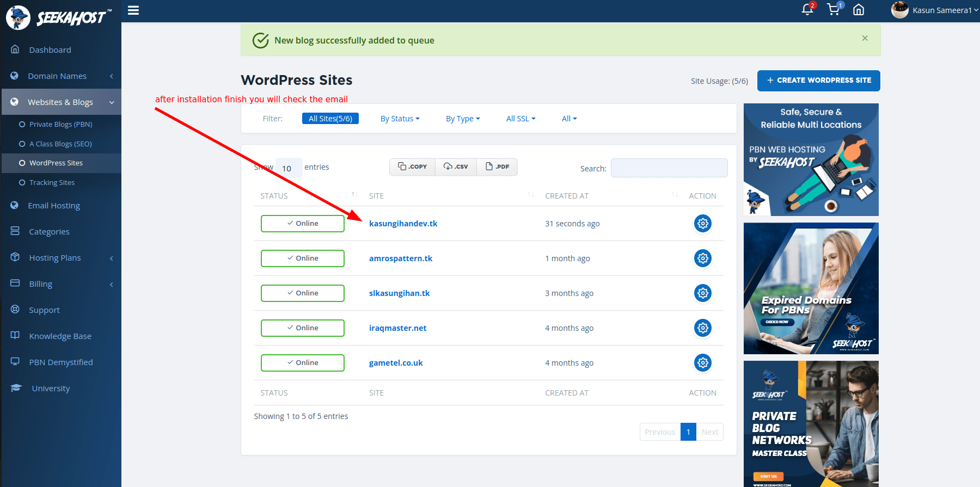Open amrospattern.tk site link
The width and height of the screenshot is (980, 487).
(x=401, y=258)
